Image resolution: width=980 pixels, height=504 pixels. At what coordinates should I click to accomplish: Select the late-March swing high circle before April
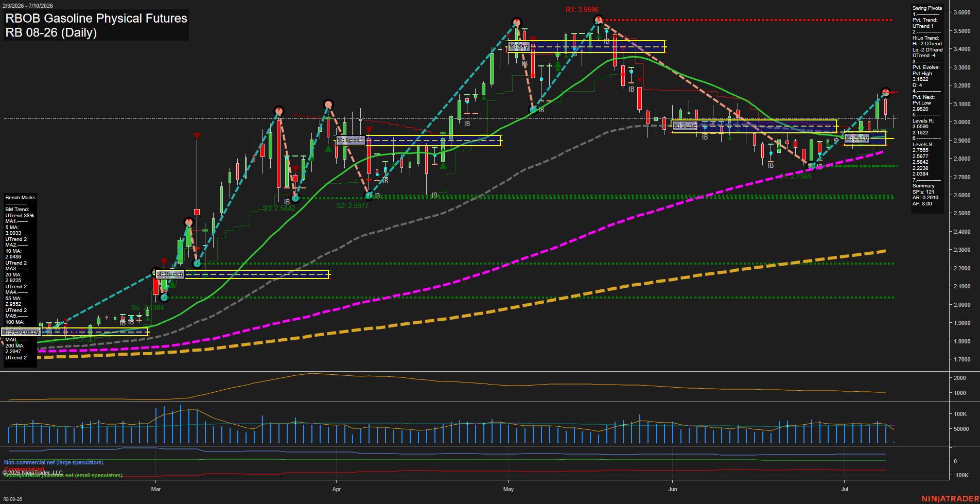click(328, 105)
